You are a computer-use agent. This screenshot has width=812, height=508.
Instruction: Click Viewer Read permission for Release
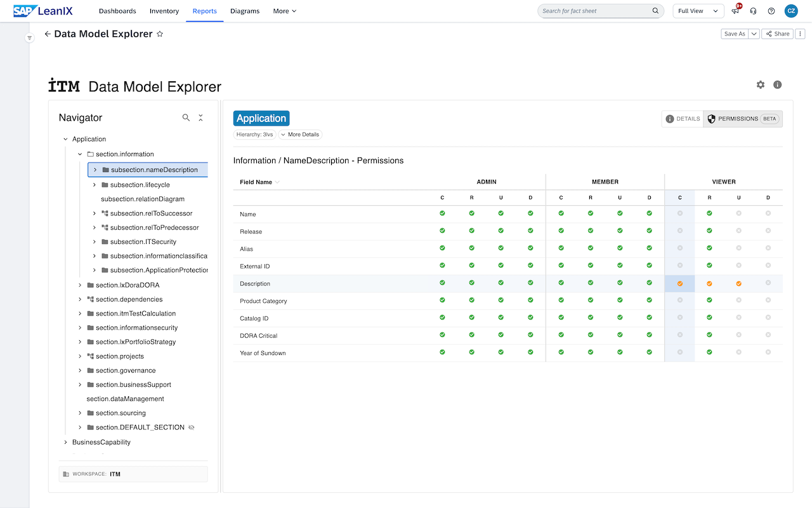tap(709, 231)
